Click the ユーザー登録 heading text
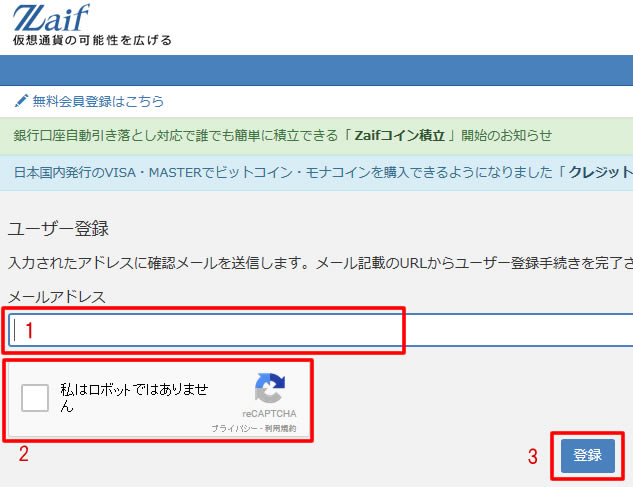633x487 pixels. (x=59, y=229)
